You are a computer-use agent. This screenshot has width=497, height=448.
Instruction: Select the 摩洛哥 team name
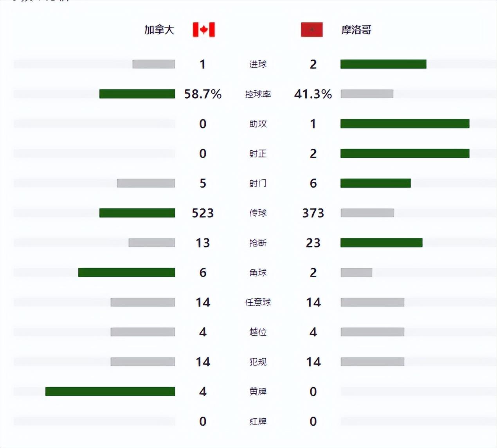[356, 30]
